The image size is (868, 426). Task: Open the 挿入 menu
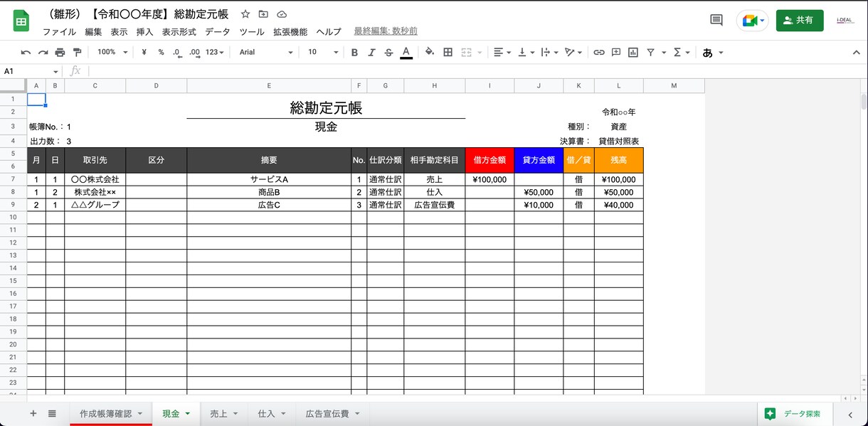point(144,32)
